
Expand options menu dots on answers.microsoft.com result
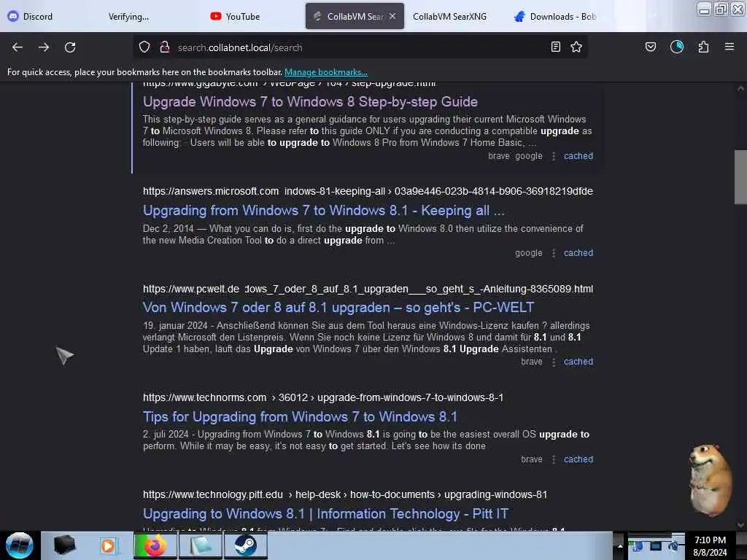coord(553,253)
